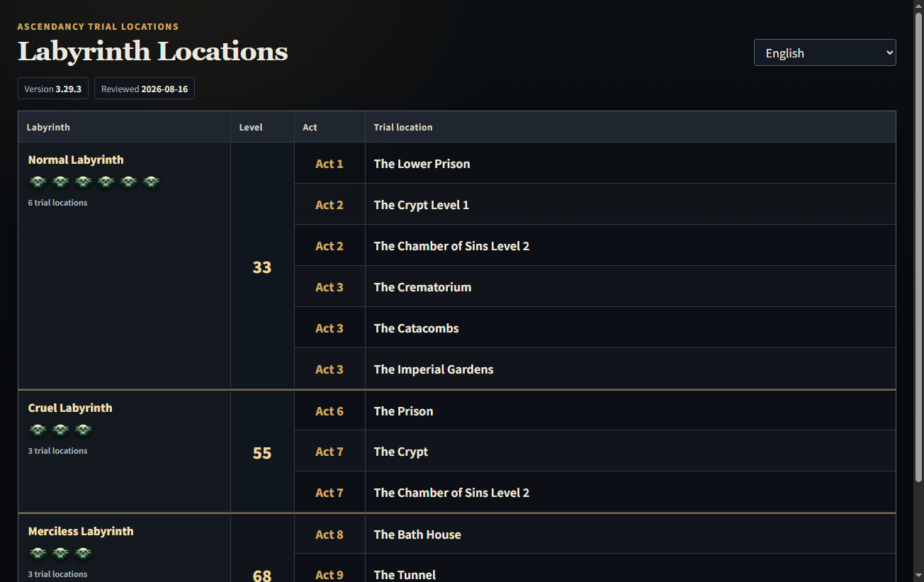Open the English language dropdown
This screenshot has width=924, height=582.
coord(825,52)
